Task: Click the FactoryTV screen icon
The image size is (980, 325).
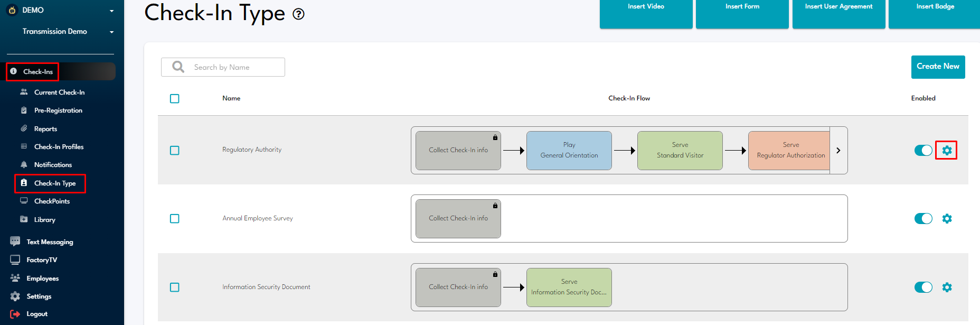Action: coord(15,259)
